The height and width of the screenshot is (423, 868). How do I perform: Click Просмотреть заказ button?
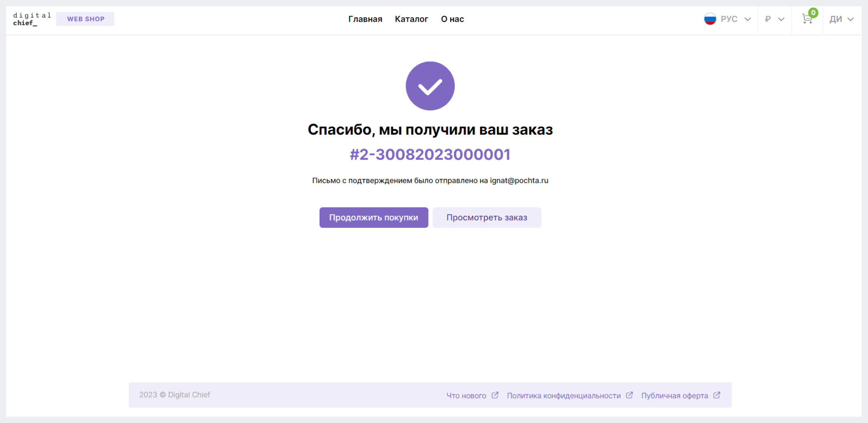pyautogui.click(x=487, y=217)
